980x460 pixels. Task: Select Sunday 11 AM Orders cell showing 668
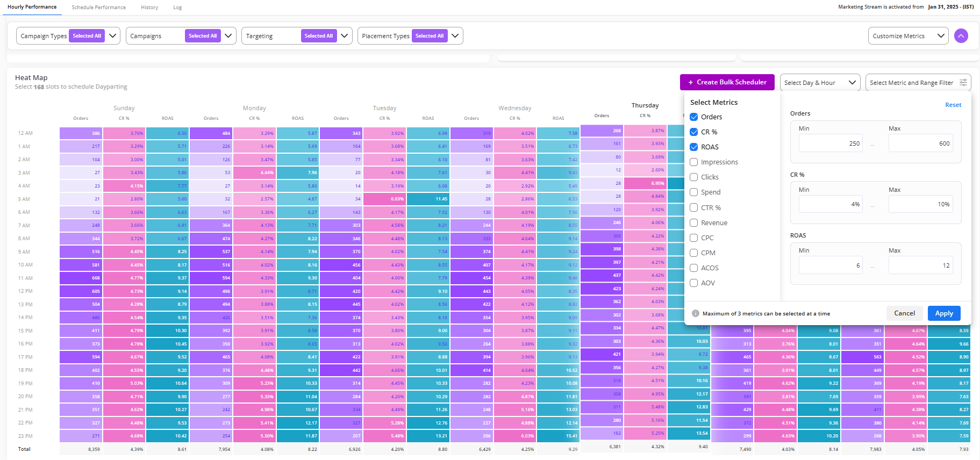[81, 278]
